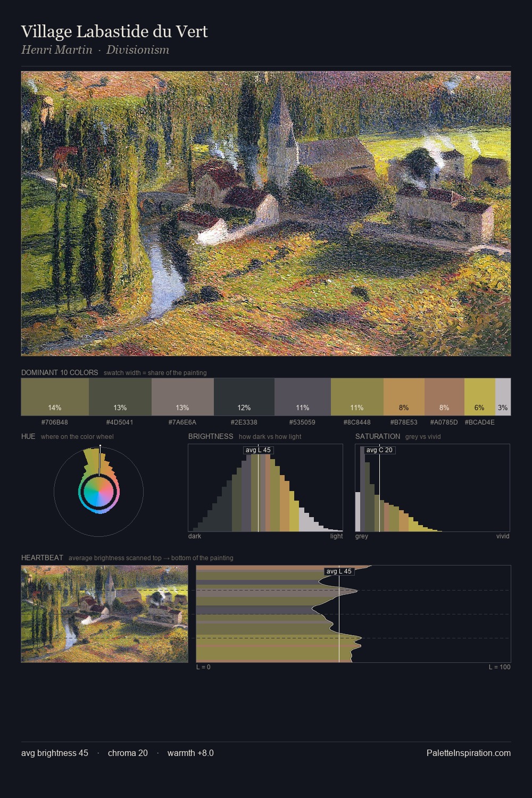The height and width of the screenshot is (798, 532).
Task: Click hex code #4D5041 text
Action: pos(120,422)
